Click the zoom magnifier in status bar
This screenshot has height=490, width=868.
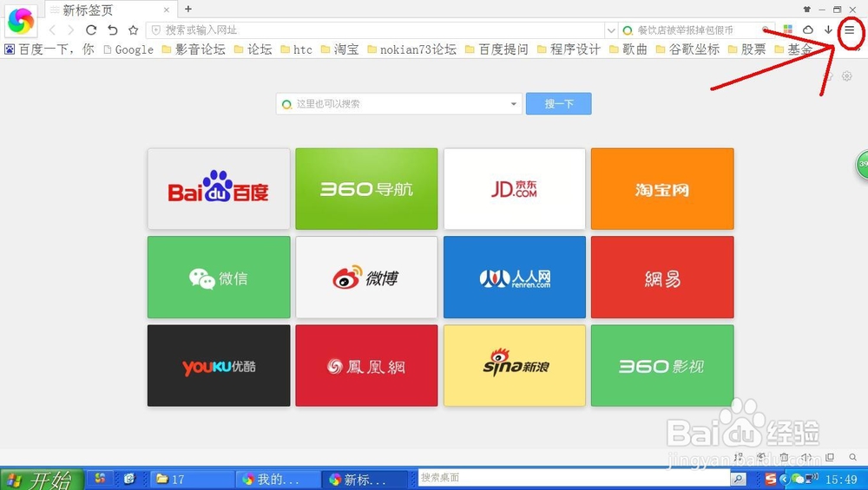point(853,457)
